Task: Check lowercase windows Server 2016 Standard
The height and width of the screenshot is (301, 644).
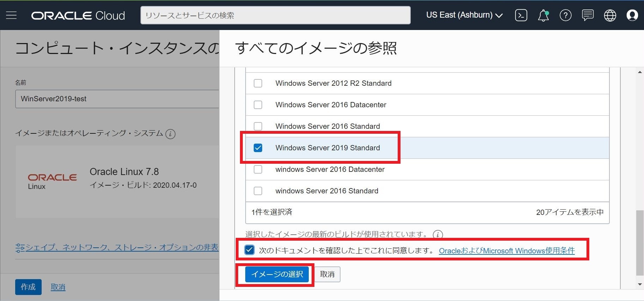Action: (x=258, y=191)
